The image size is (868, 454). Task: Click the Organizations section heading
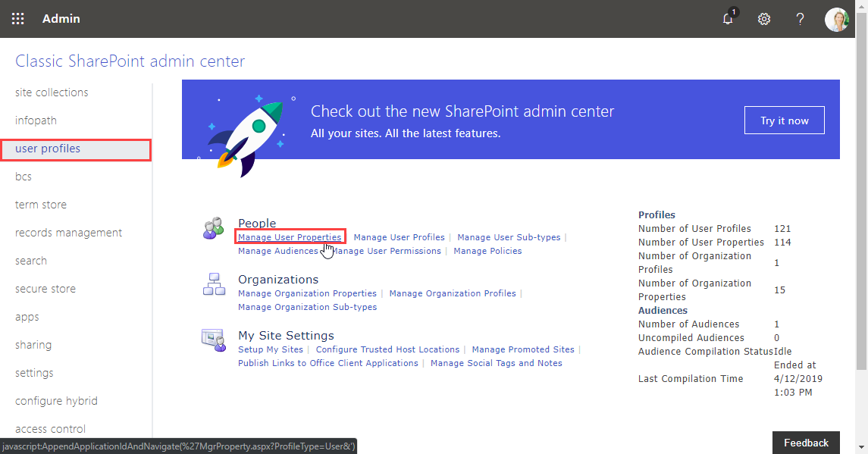(x=278, y=280)
